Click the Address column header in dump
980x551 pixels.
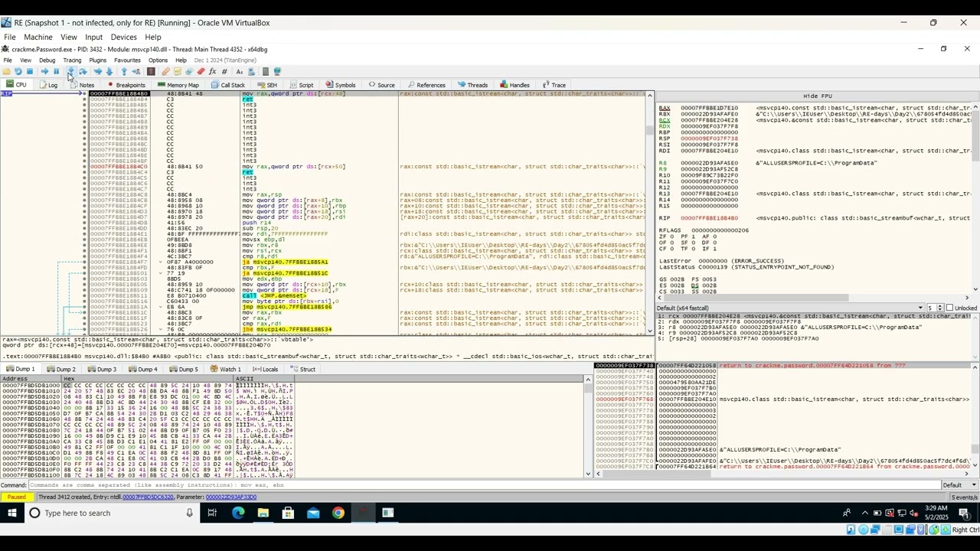(x=31, y=379)
